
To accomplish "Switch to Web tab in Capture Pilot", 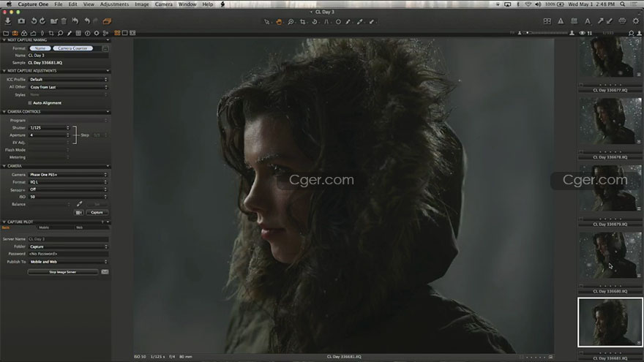I will 80,227.
